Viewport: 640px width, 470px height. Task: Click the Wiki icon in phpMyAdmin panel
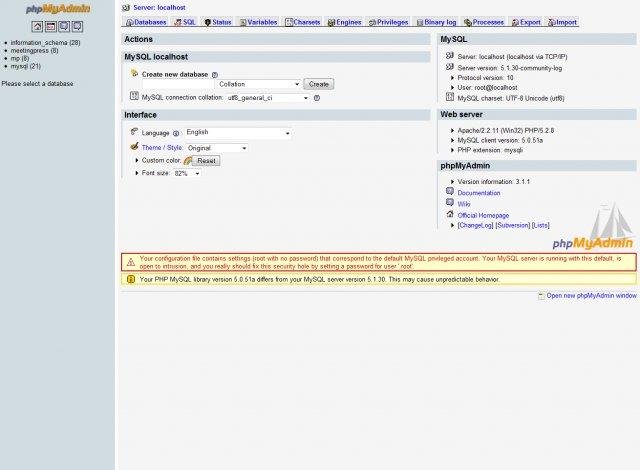450,202
